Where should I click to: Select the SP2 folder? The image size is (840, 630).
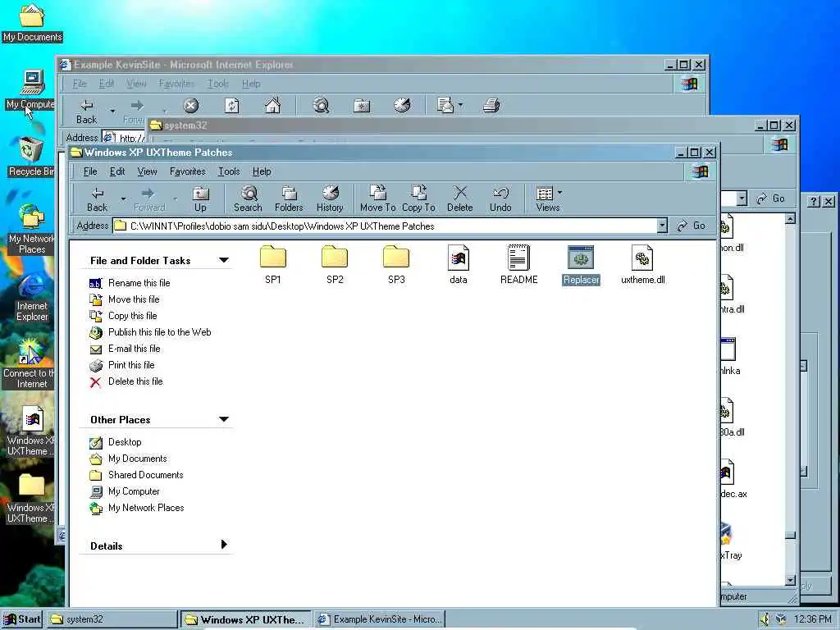pyautogui.click(x=335, y=265)
